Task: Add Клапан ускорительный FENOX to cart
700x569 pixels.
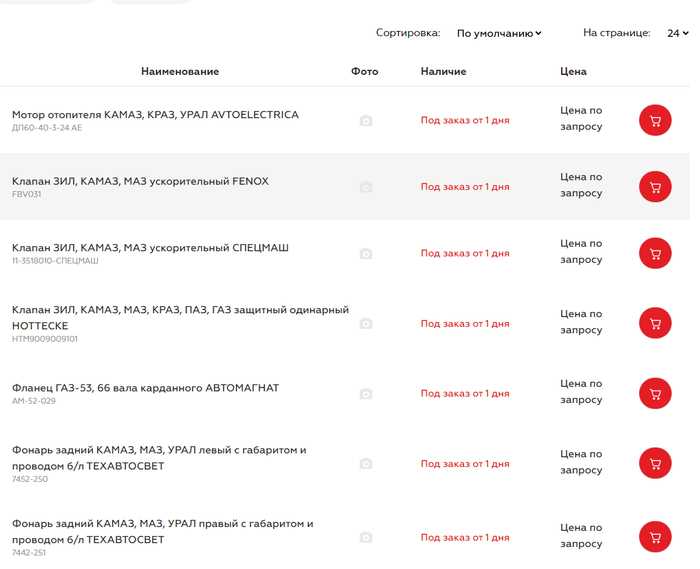Action: tap(655, 187)
